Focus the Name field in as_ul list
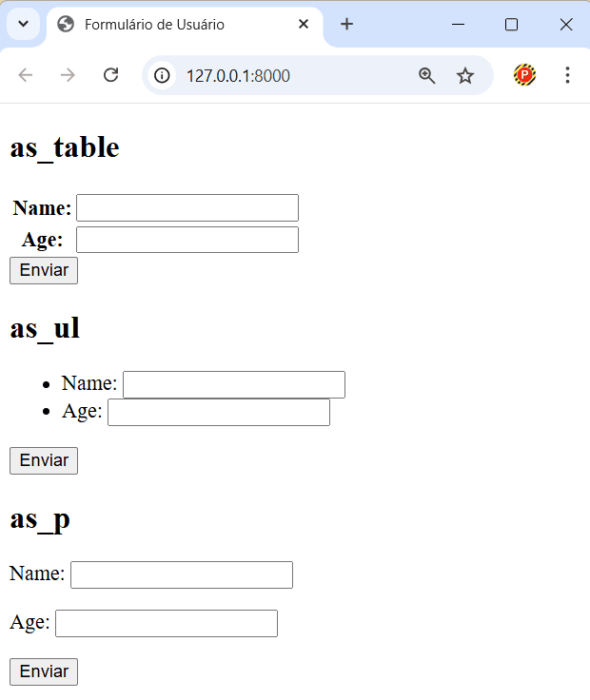590x700 pixels. tap(234, 384)
